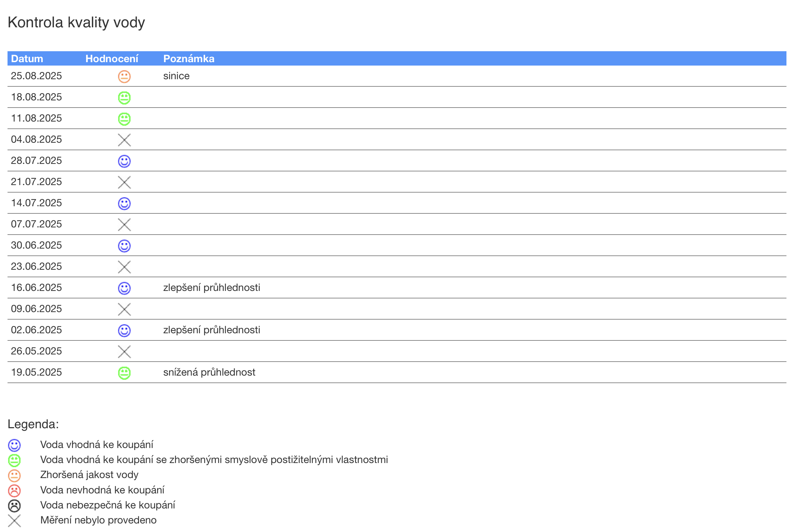Click the blue smiley in the legend
Viewport: 809px width, 532px height.
14,445
